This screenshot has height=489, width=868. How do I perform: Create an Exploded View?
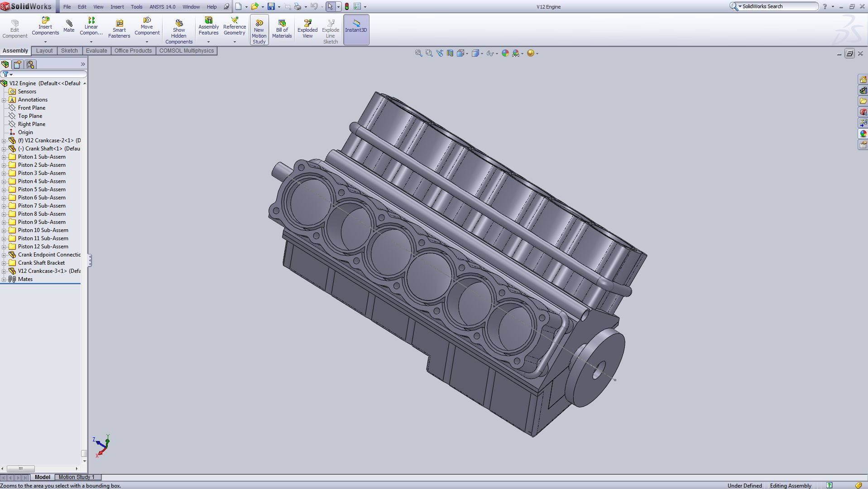click(307, 29)
